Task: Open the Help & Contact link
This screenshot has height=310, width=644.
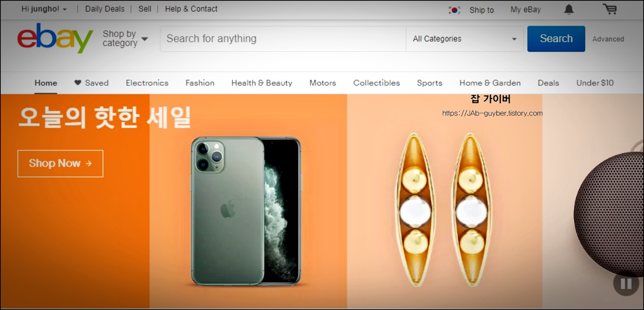Action: 191,9
